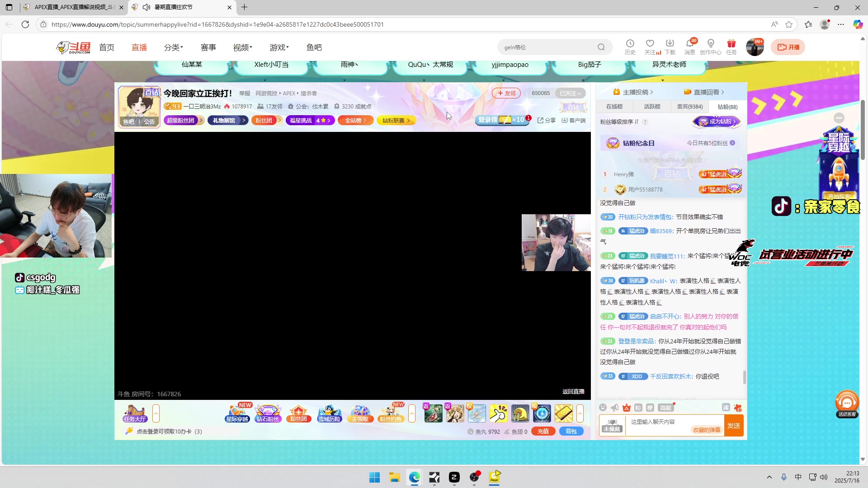The image size is (868, 488).
Task: Expand 直播回看 replay section
Action: pyautogui.click(x=704, y=92)
